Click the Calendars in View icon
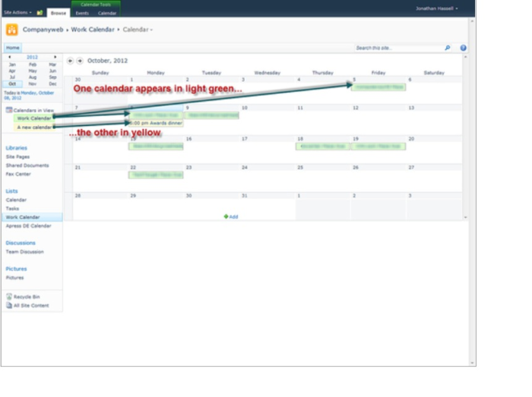Image resolution: width=532 pixels, height=397 pixels. coord(9,110)
